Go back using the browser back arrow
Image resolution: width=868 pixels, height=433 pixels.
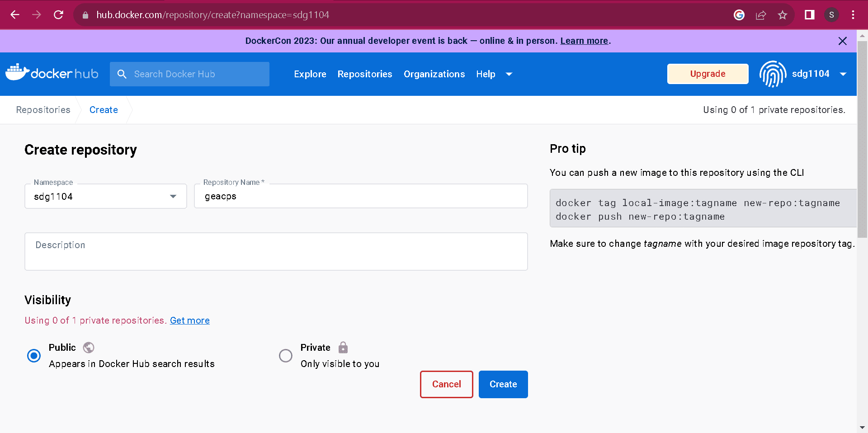click(x=15, y=15)
